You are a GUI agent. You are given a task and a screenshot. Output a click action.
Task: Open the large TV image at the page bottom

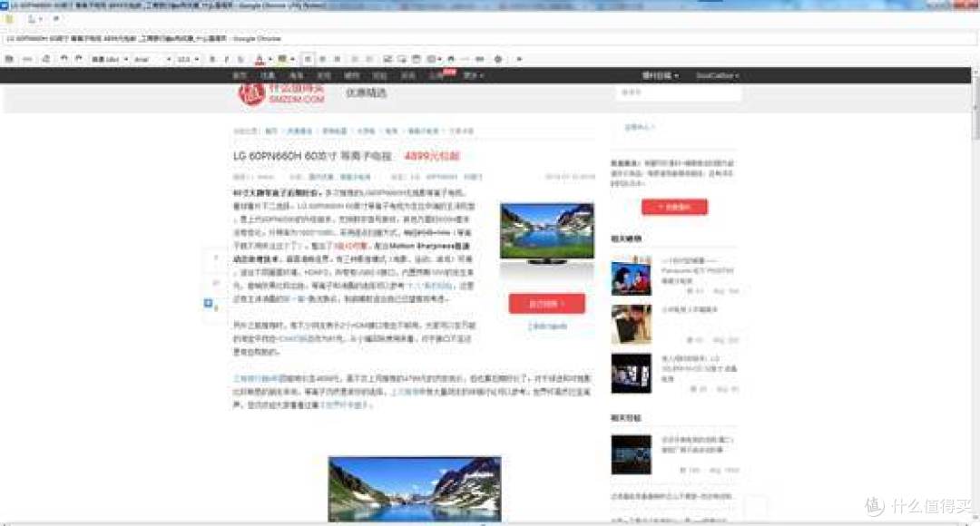pos(415,489)
